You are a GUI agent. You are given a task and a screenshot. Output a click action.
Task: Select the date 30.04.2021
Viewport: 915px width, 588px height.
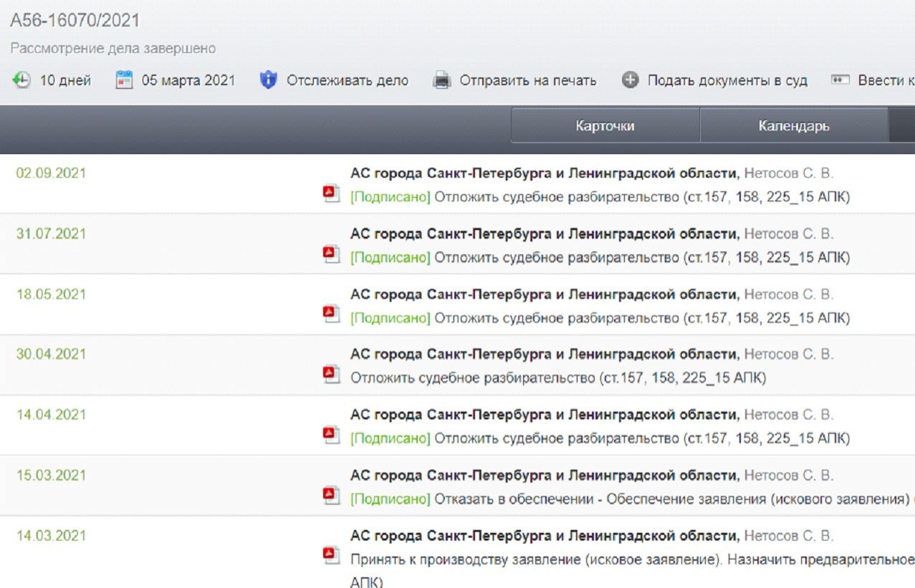(x=51, y=354)
